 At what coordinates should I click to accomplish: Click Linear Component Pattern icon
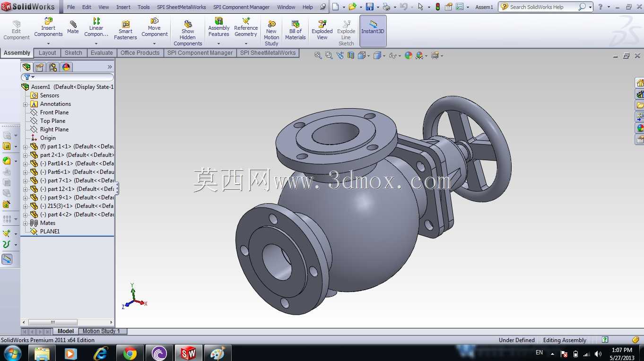click(x=96, y=27)
